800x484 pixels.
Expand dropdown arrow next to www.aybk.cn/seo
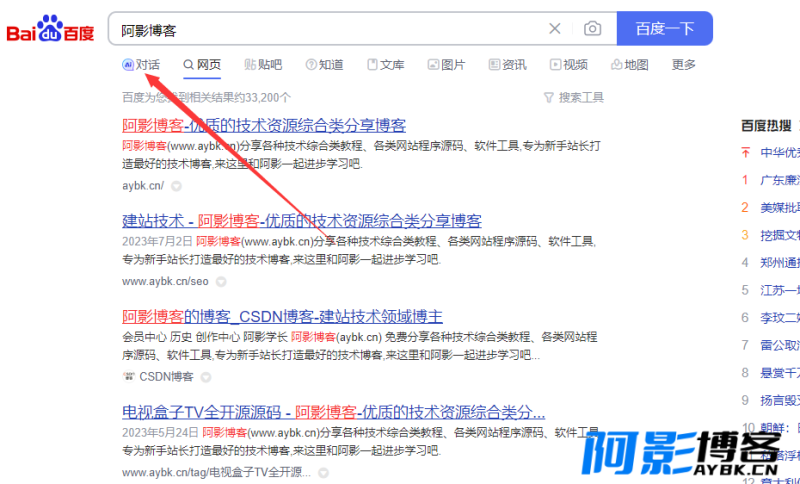pos(221,281)
